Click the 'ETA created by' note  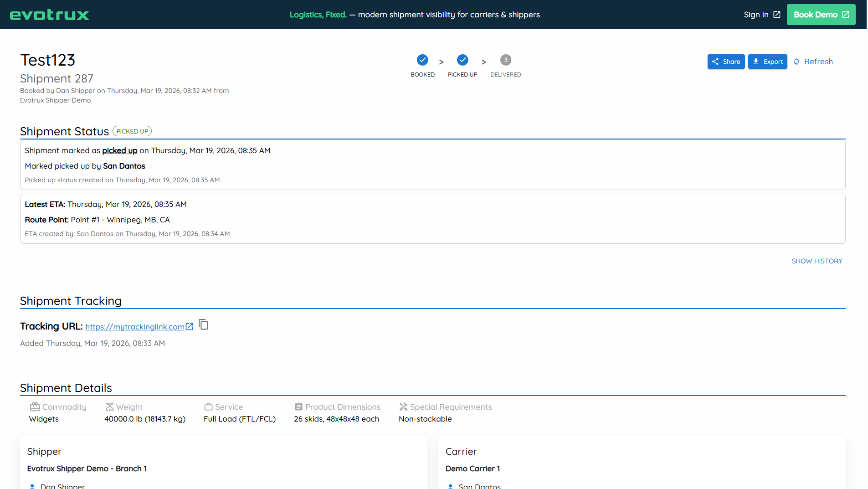(x=127, y=234)
